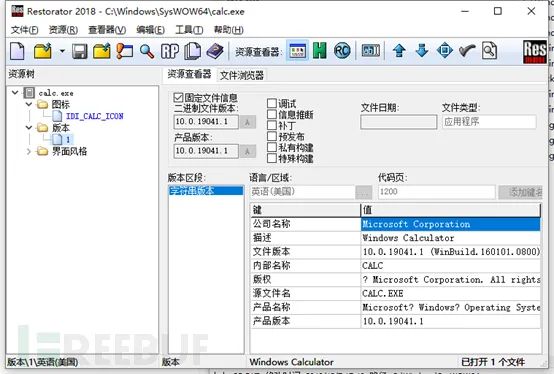Switch to the 资源查看器 tab
Image resolution: width=554 pixels, height=374 pixels.
pos(189,74)
